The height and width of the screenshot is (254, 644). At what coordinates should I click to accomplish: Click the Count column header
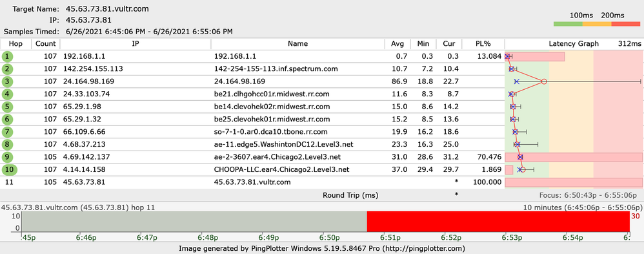[45, 44]
